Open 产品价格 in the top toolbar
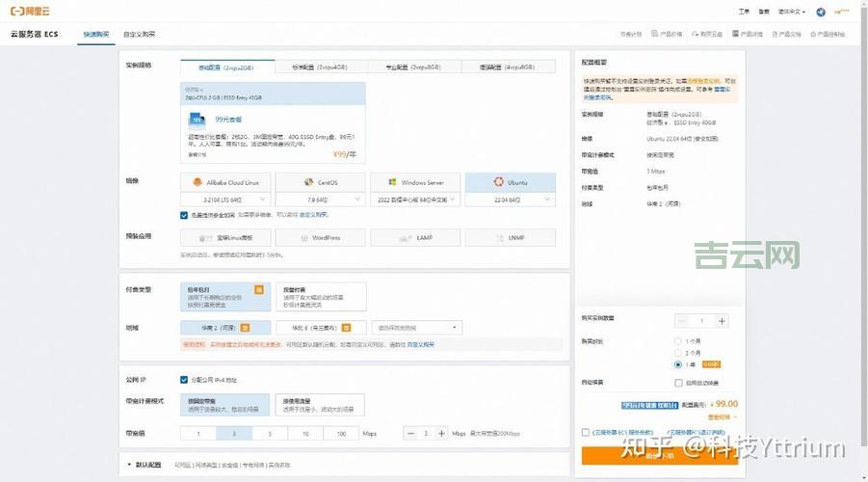This screenshot has width=868, height=482. (x=667, y=34)
